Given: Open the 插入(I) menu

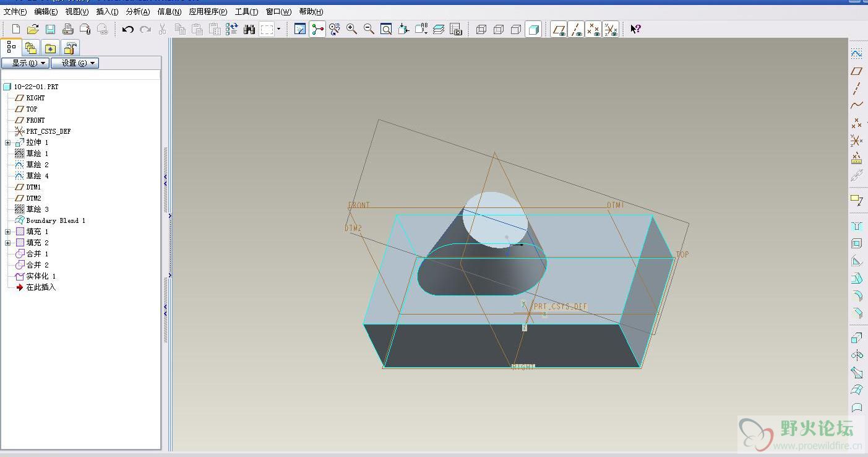Looking at the screenshot, I should [108, 12].
